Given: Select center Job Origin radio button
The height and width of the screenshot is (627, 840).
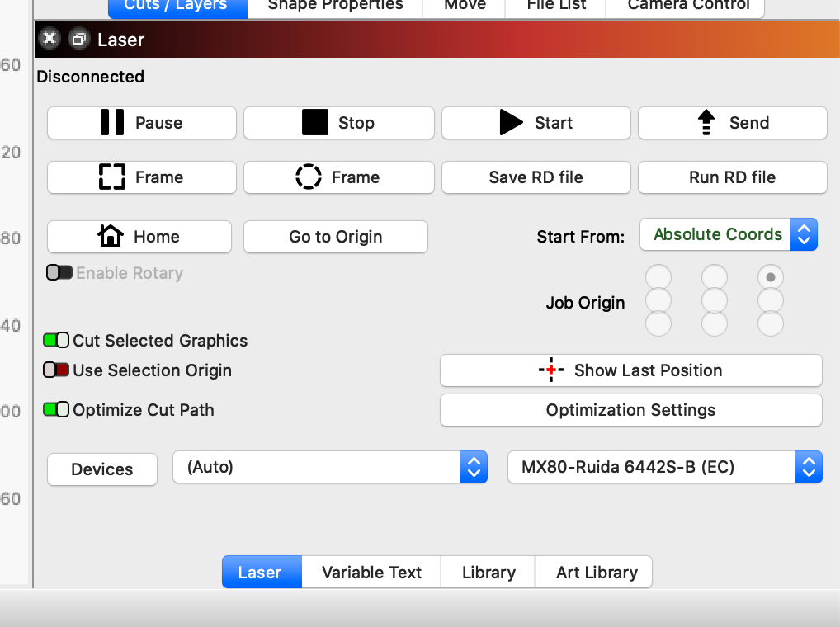Looking at the screenshot, I should pos(715,300).
